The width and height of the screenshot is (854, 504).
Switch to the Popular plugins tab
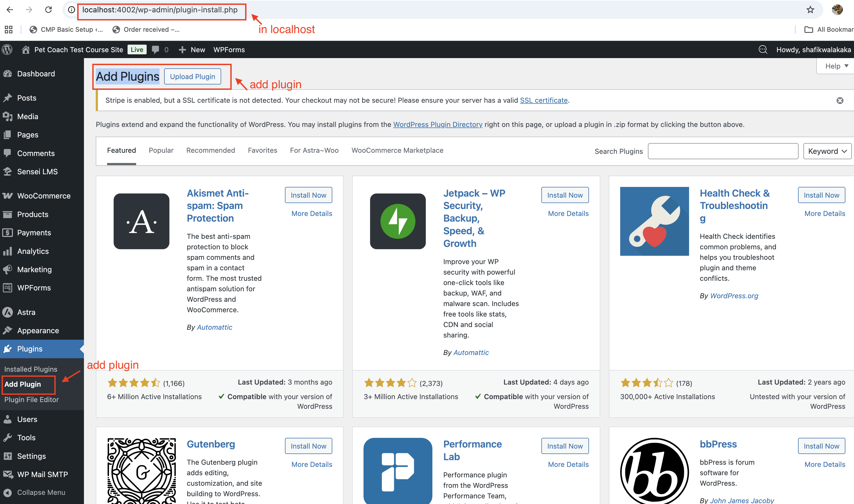point(161,150)
